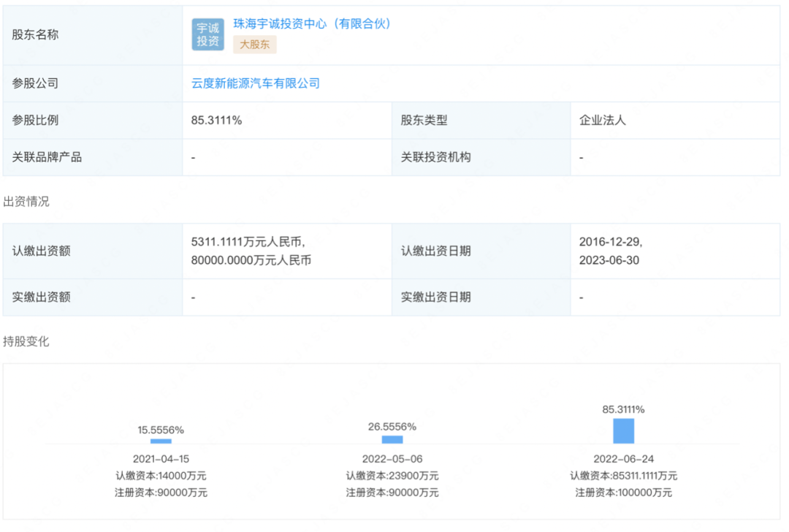Click the 实缴出资日期 label cell
Image resolution: width=789 pixels, height=532 pixels.
[x=481, y=297]
